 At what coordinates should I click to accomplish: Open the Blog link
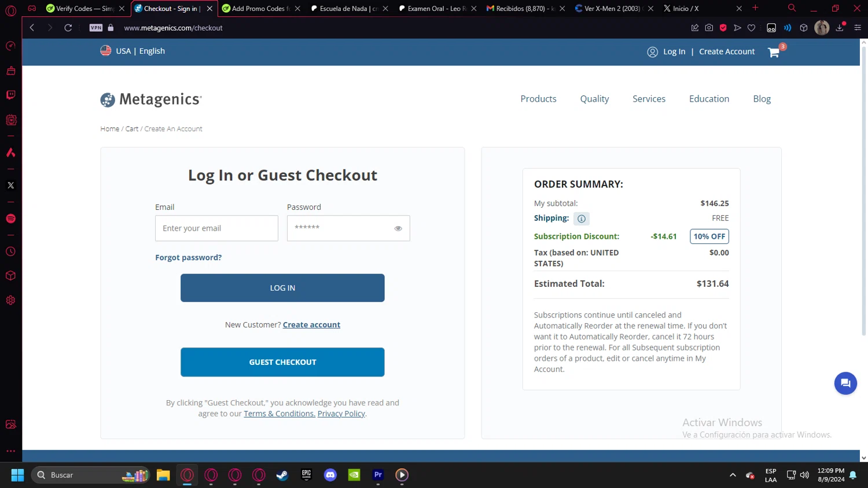tap(762, 99)
